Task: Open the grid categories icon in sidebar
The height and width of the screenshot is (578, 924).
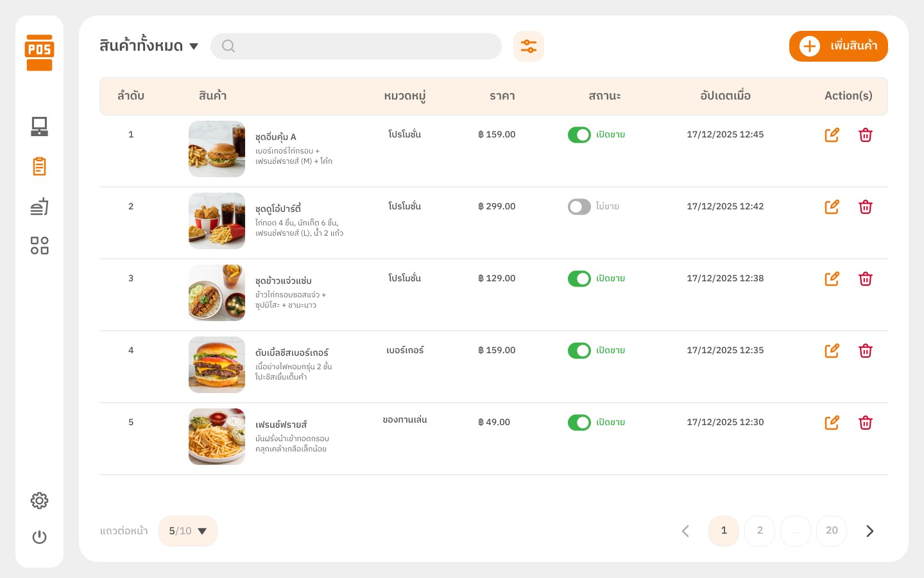Action: (39, 245)
